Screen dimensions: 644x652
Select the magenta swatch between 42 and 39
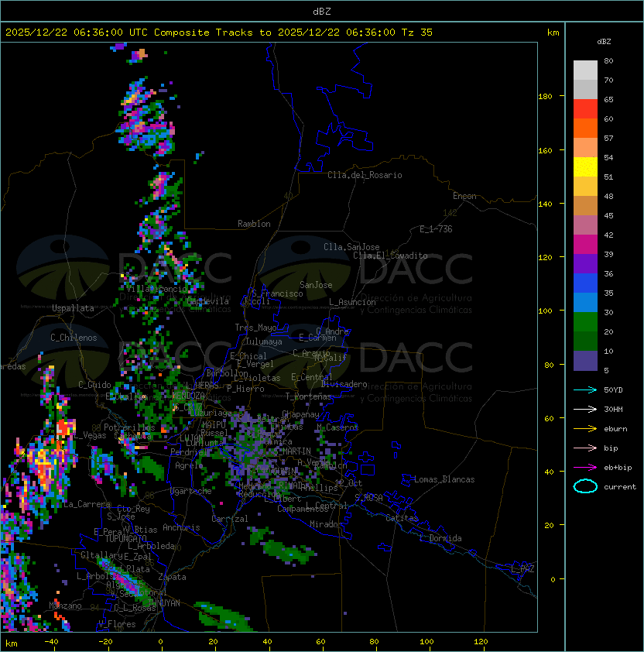point(585,245)
